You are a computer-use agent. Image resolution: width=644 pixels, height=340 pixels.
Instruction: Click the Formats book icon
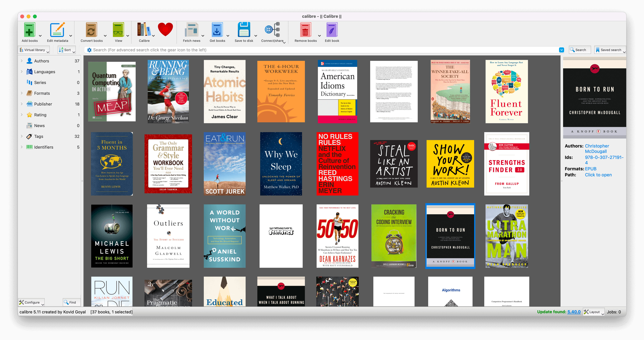pos(29,93)
